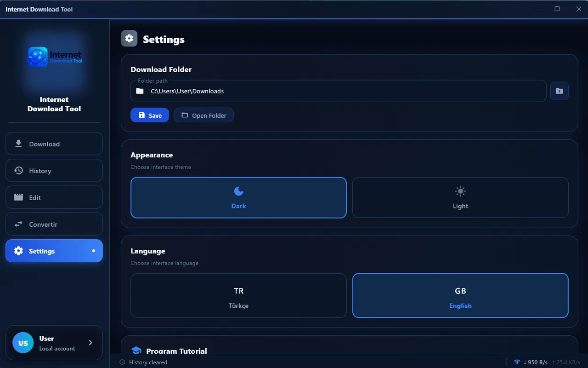This screenshot has height=368, width=588.
Task: Close the Internet Download Tool window
Action: click(578, 9)
